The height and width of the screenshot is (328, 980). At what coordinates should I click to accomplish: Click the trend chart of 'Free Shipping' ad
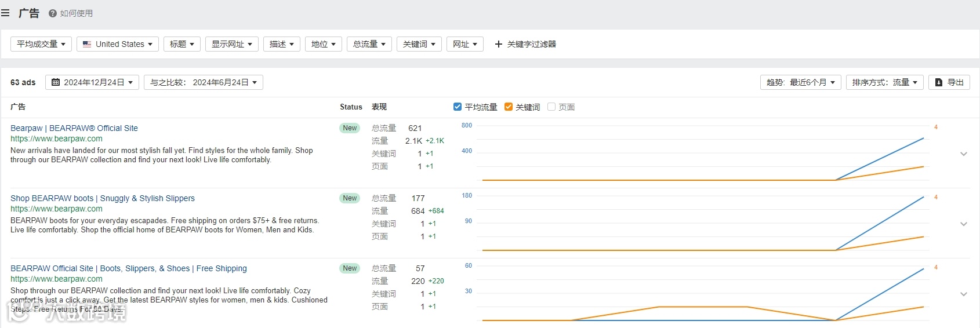click(x=703, y=293)
